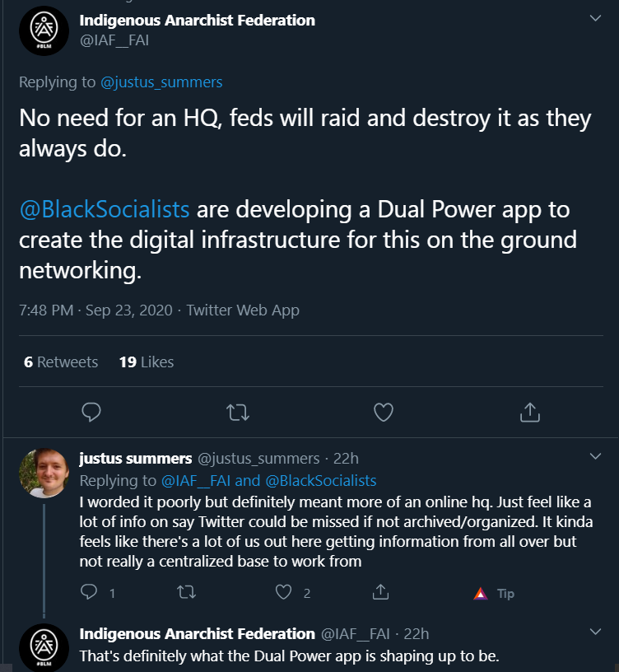Screen dimensions: 619x672
Task: Share justus summers' reply
Action: pos(380,592)
